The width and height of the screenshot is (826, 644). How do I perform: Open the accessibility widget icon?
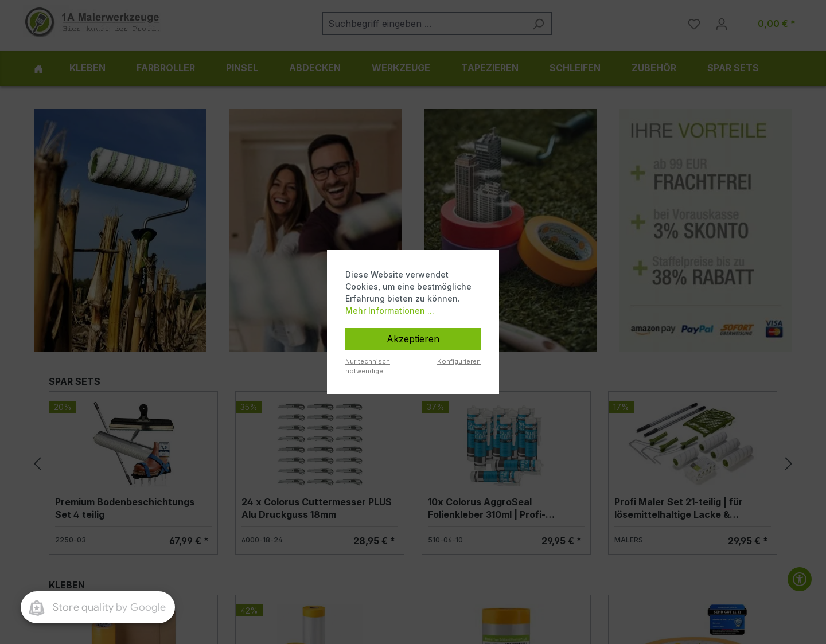coord(800,579)
